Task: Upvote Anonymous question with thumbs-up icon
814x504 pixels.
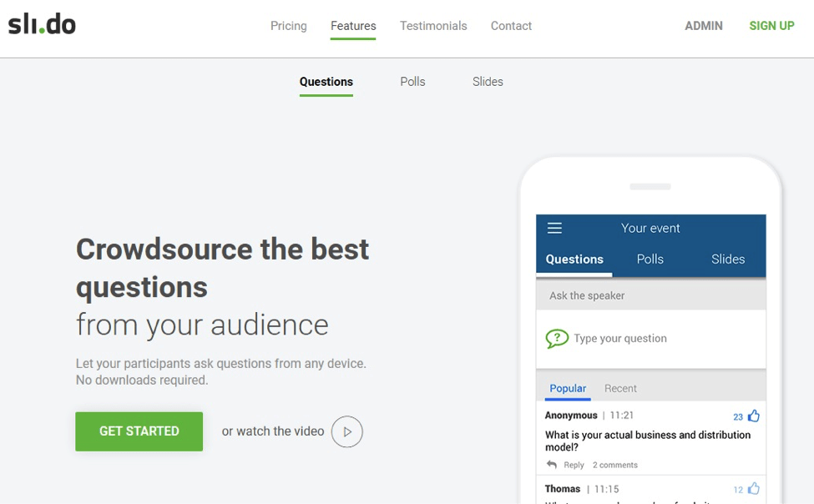Action: [754, 416]
